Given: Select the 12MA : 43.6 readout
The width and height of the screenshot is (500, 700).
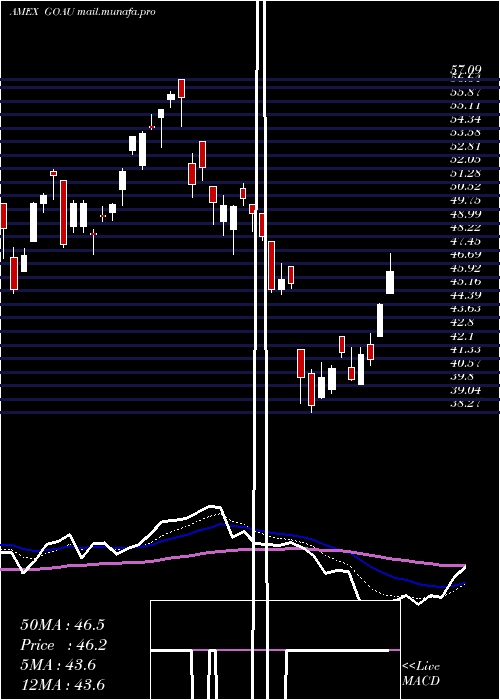Looking at the screenshot, I should click(x=62, y=685).
